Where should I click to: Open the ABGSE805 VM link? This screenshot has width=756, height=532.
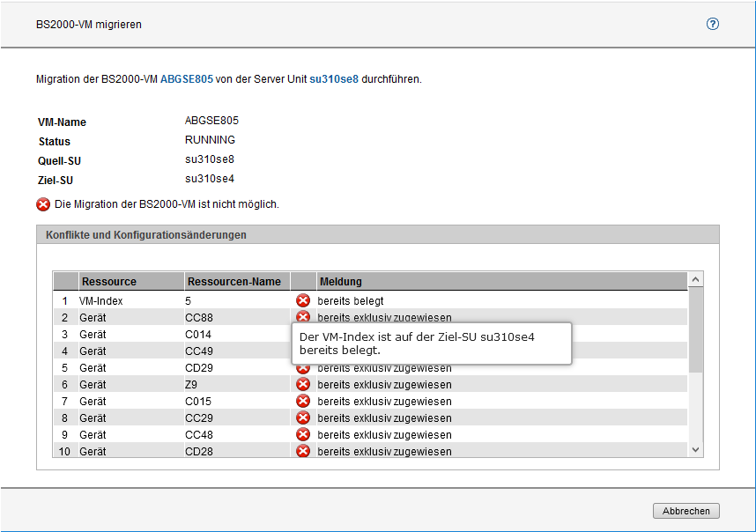coord(186,79)
